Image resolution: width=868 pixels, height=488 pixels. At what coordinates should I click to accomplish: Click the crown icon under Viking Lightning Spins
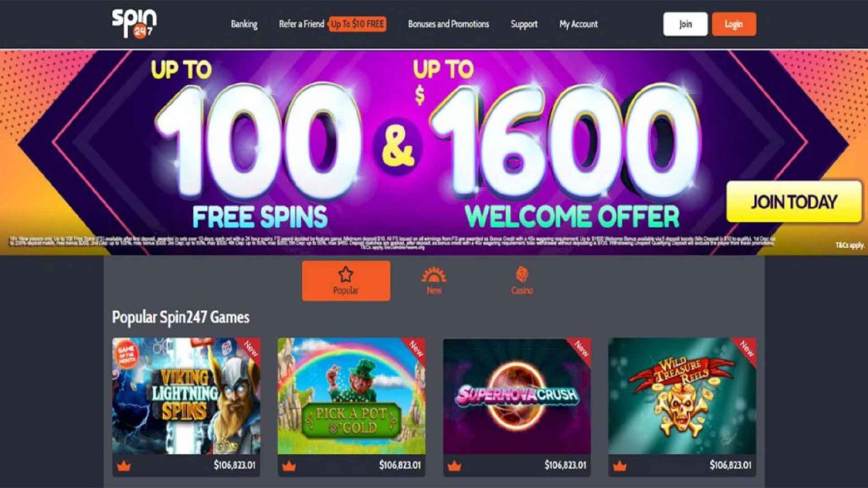coord(124,466)
